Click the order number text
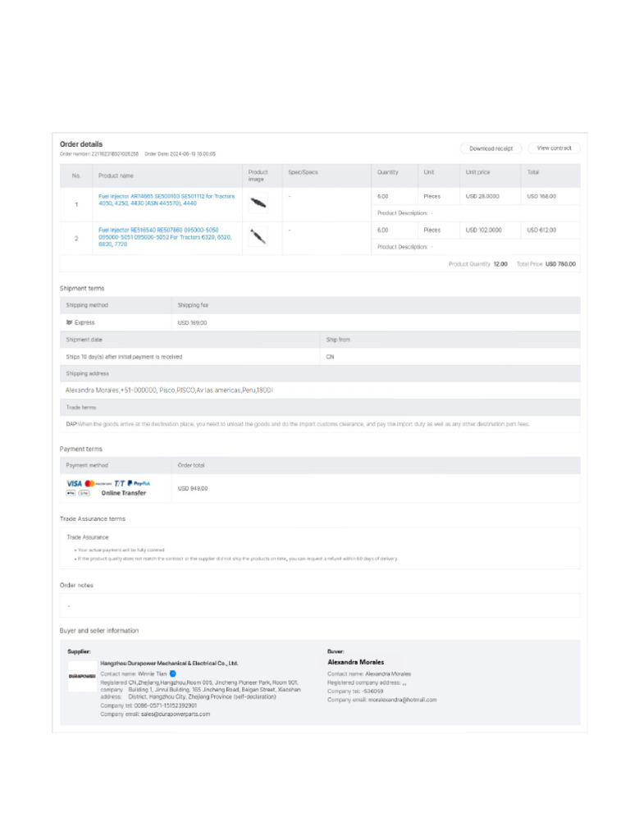Screen dimensions: 630x840 pos(98,154)
